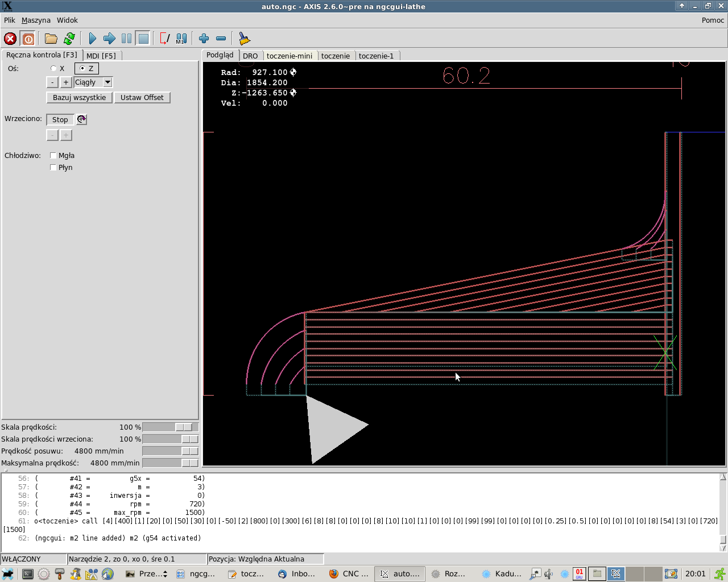Open the paint roller icon in taskbar
The image size is (728, 582).
60,574
